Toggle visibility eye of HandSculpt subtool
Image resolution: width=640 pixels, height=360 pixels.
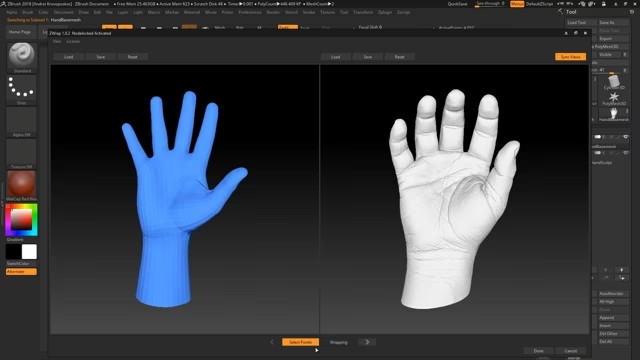click(x=625, y=153)
